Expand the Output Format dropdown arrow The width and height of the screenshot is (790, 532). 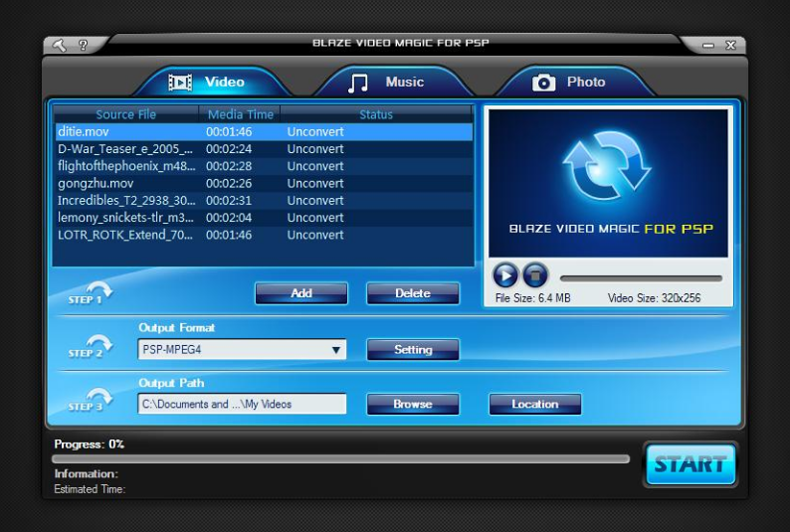tap(336, 350)
